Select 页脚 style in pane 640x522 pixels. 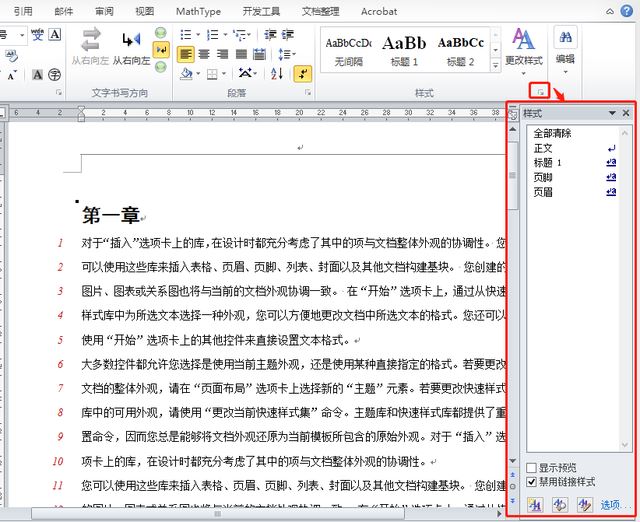(575, 177)
